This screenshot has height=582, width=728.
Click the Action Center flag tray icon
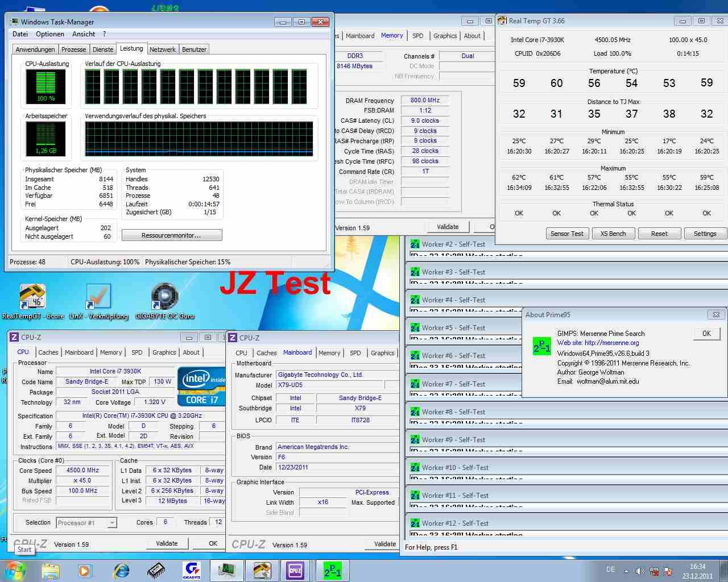(668, 571)
